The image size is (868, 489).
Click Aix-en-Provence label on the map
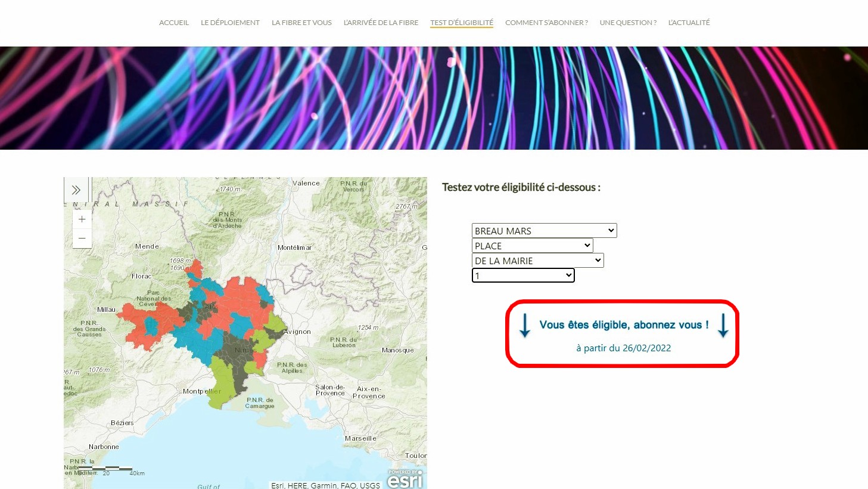[x=369, y=392]
